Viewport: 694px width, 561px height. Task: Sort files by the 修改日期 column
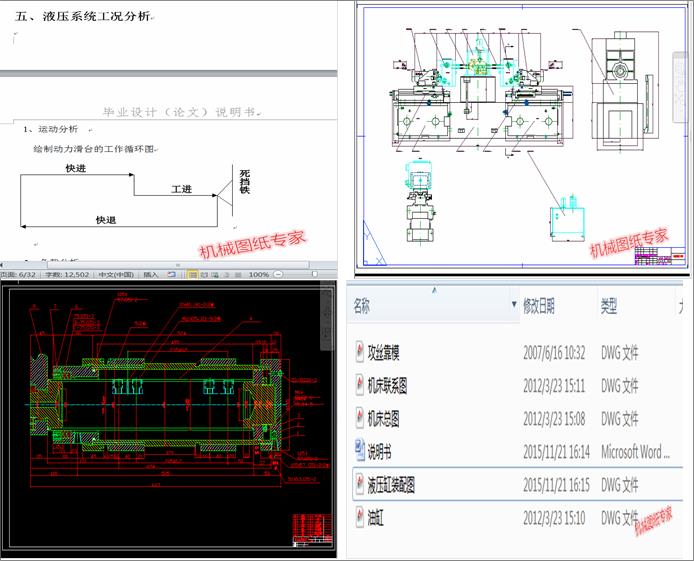(538, 305)
